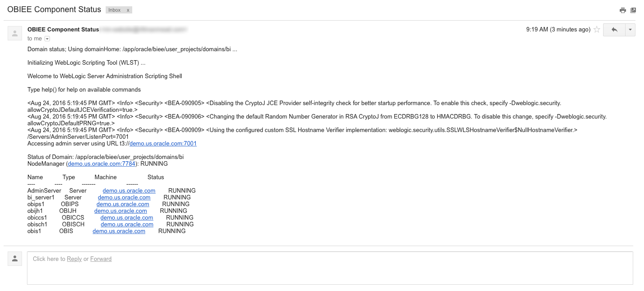Click the sender avatar icon
The width and height of the screenshot is (644, 291).
[x=15, y=33]
